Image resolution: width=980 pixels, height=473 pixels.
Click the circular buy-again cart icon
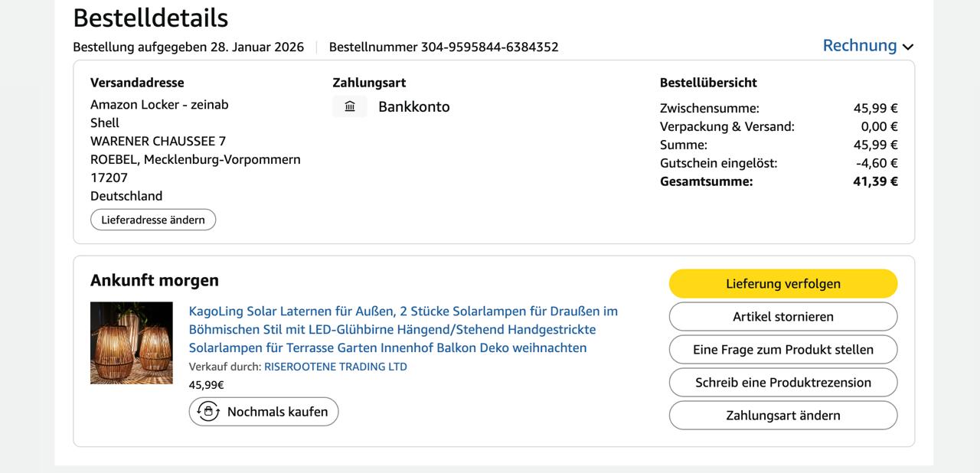click(x=208, y=412)
